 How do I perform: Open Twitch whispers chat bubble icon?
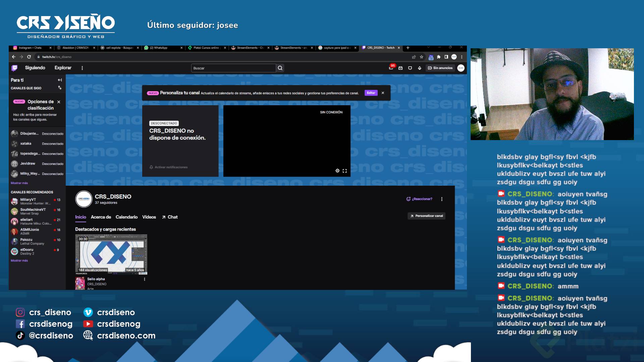pos(410,68)
